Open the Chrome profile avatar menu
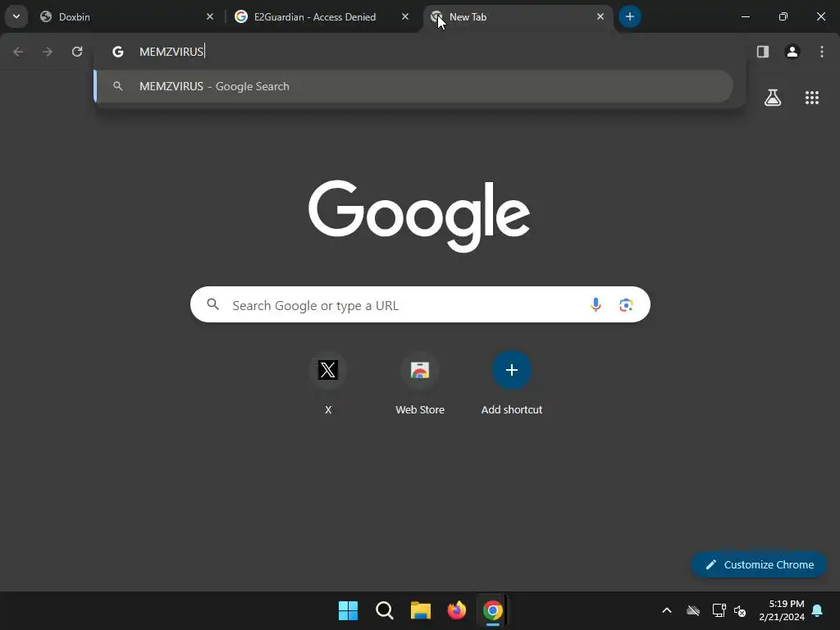 point(792,52)
